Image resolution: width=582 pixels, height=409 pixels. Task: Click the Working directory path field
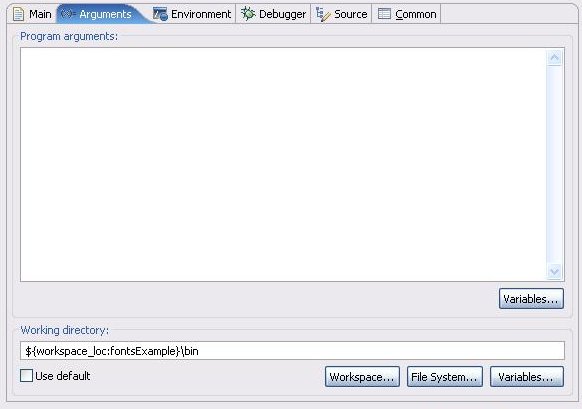tap(292, 351)
